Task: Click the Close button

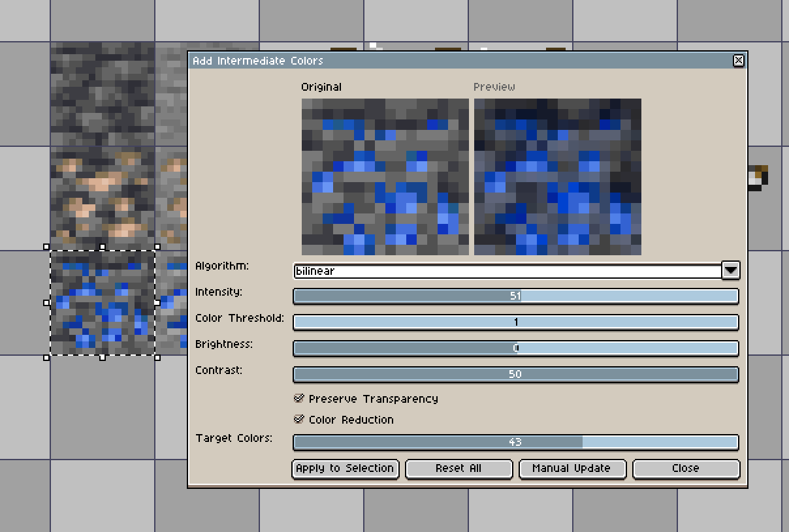Action: pyautogui.click(x=686, y=469)
